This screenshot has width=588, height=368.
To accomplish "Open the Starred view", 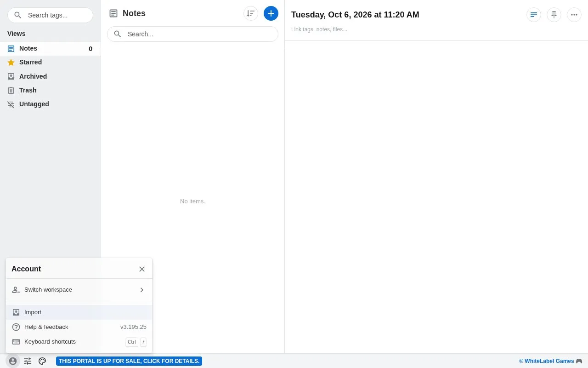I will click(x=51, y=63).
